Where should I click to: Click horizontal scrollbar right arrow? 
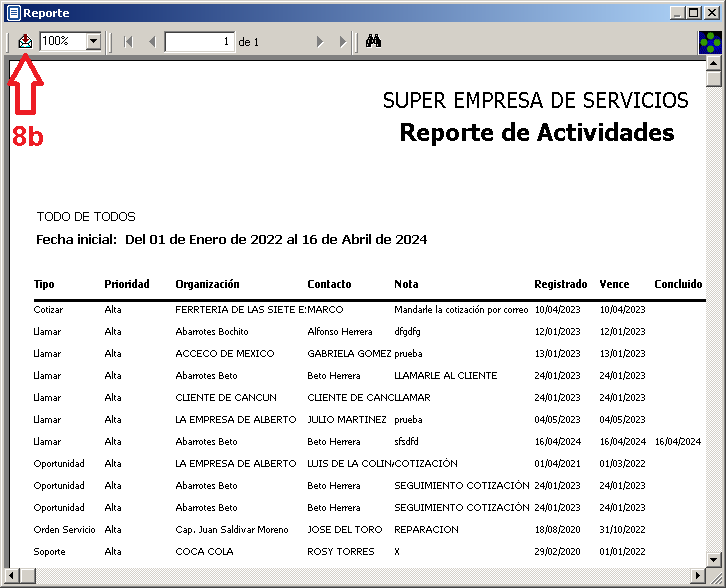click(698, 576)
